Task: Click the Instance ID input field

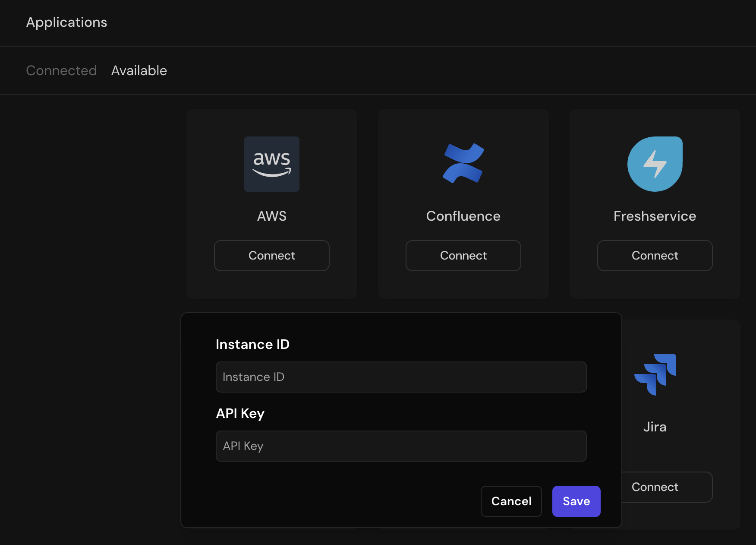Action: point(401,377)
